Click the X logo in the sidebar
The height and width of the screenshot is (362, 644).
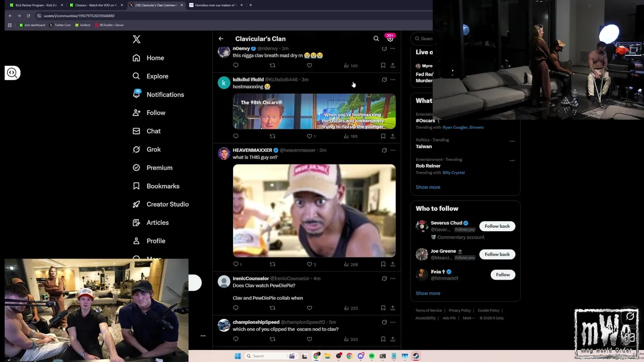click(136, 39)
